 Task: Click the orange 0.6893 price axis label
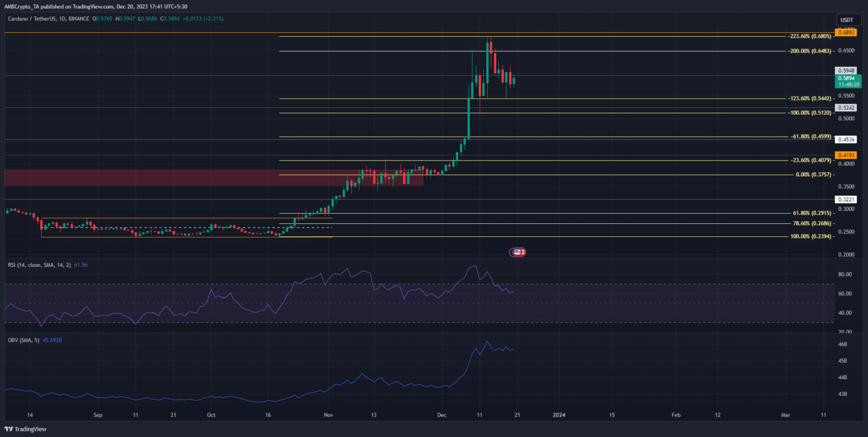[x=846, y=33]
